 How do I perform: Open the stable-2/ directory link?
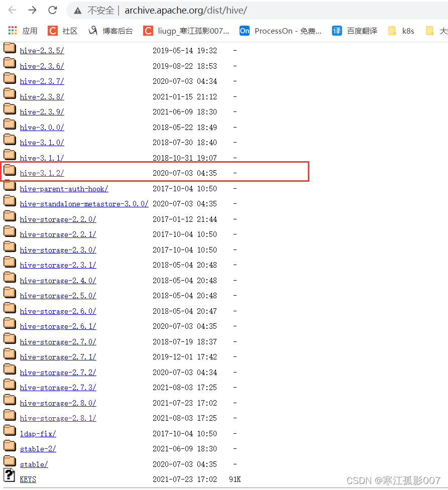click(x=38, y=449)
